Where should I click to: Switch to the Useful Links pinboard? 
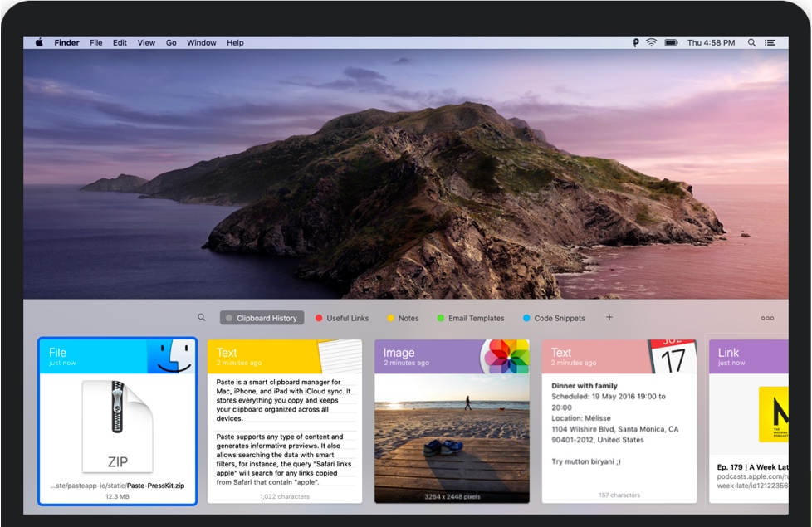point(342,318)
